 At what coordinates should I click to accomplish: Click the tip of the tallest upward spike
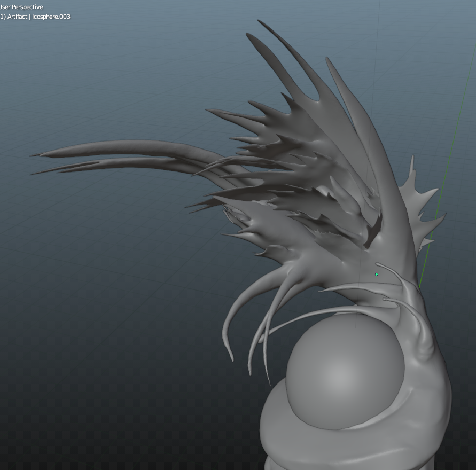(259, 21)
